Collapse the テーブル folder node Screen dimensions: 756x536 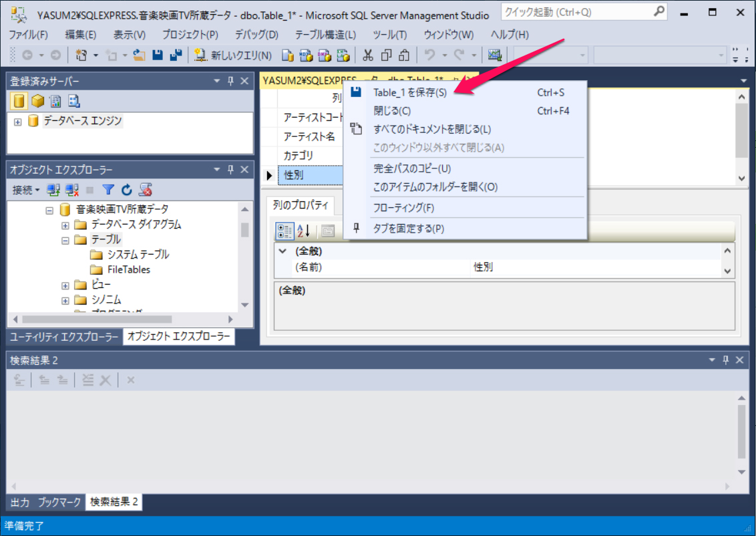[x=65, y=240]
